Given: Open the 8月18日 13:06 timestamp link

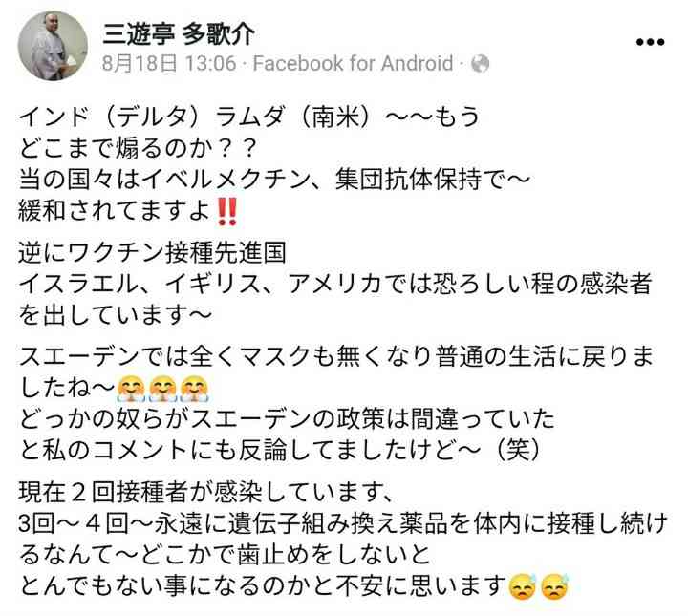Looking at the screenshot, I should pyautogui.click(x=169, y=64).
